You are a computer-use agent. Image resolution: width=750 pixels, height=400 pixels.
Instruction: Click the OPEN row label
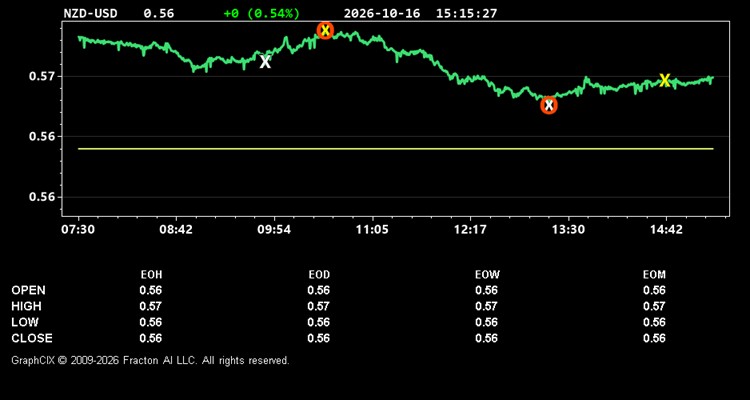[x=29, y=290]
